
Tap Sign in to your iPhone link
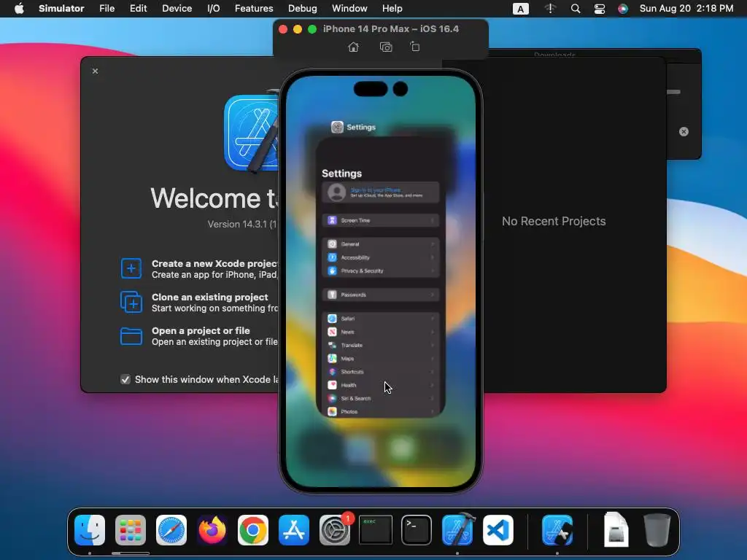[x=376, y=190]
